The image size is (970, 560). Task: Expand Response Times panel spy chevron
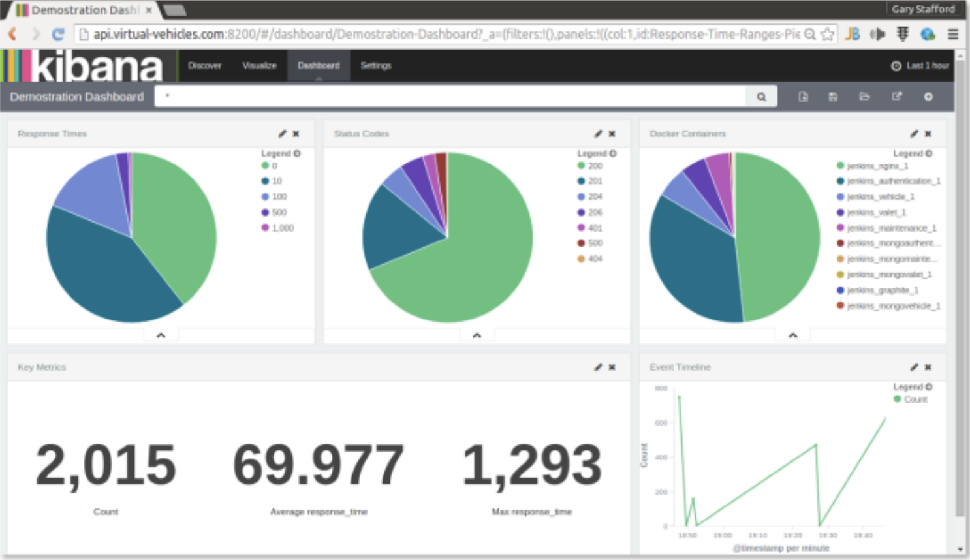pos(161,335)
